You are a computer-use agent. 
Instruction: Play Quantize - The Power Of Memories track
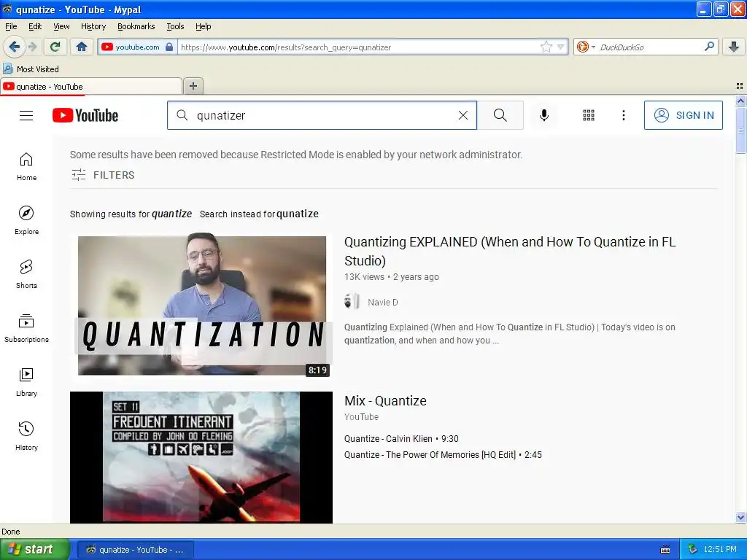coord(443,455)
